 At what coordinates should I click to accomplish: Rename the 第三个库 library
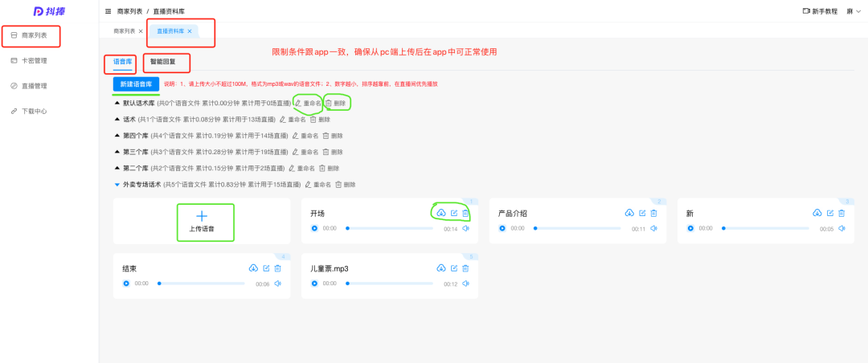tap(305, 152)
